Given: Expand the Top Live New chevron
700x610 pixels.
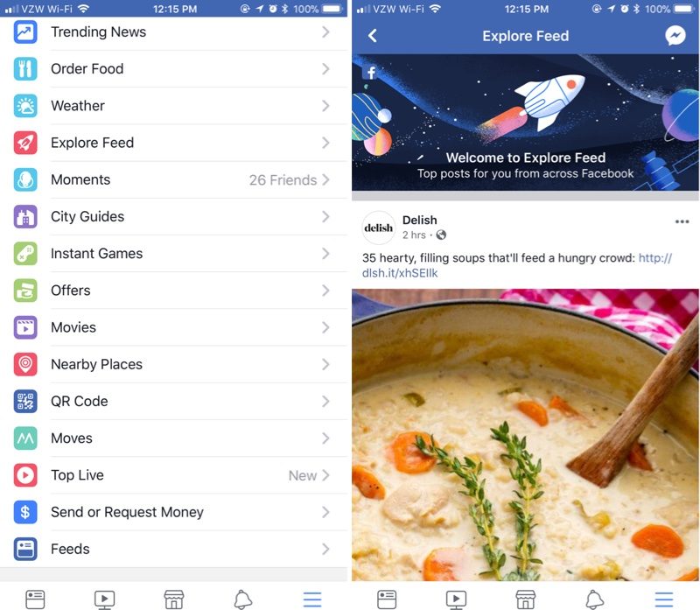Looking at the screenshot, I should (325, 475).
